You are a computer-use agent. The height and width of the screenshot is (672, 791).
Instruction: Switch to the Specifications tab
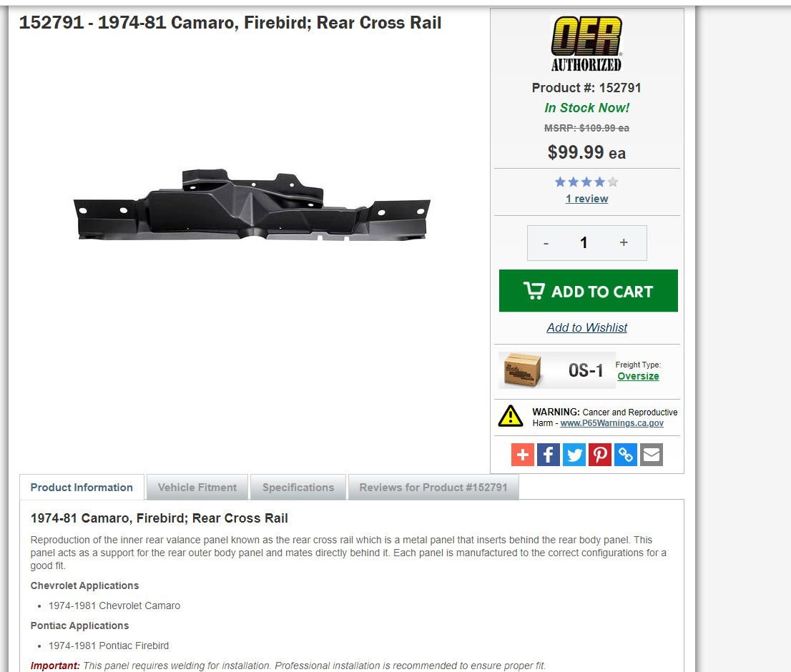298,488
